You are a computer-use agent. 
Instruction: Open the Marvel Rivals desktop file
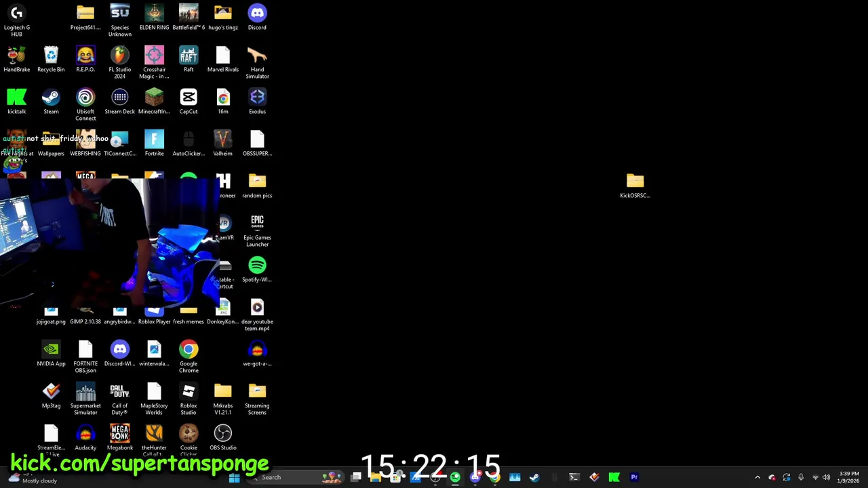coord(223,60)
